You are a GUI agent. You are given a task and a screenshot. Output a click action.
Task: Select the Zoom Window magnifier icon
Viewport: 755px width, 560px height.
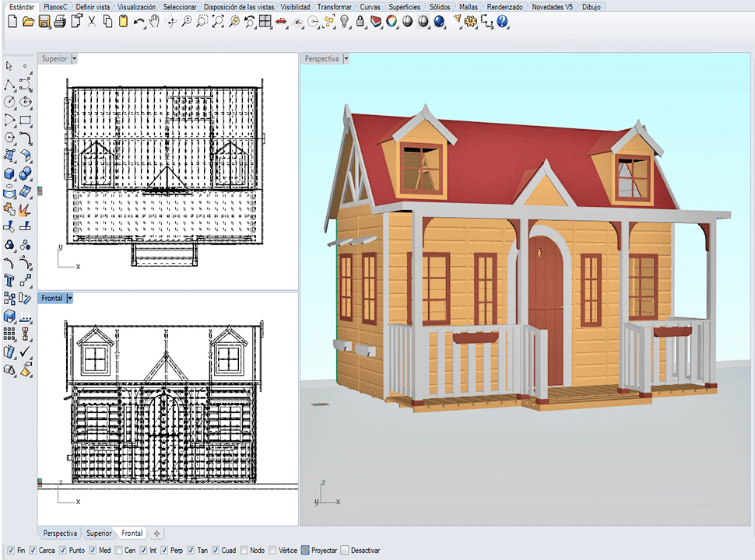[202, 21]
